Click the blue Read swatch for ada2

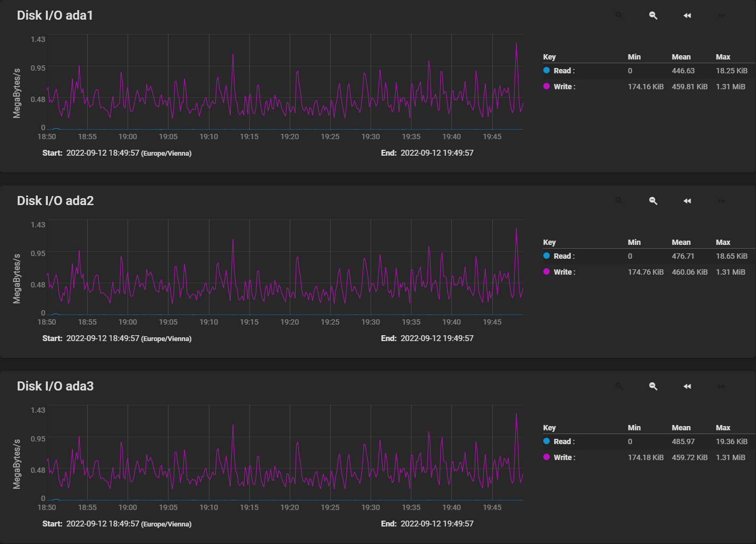pyautogui.click(x=547, y=256)
